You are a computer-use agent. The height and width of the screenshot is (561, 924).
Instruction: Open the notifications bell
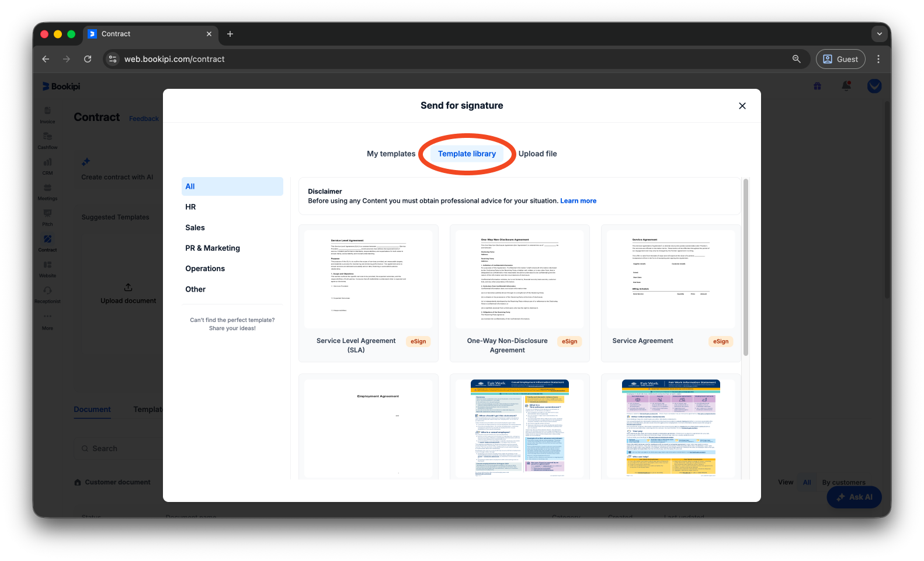point(846,86)
